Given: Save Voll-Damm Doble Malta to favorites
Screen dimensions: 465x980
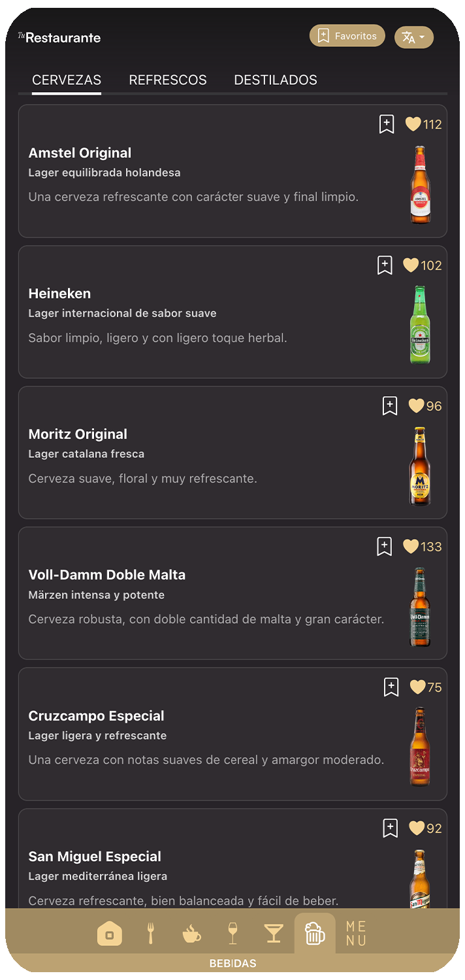Looking at the screenshot, I should pos(385,547).
